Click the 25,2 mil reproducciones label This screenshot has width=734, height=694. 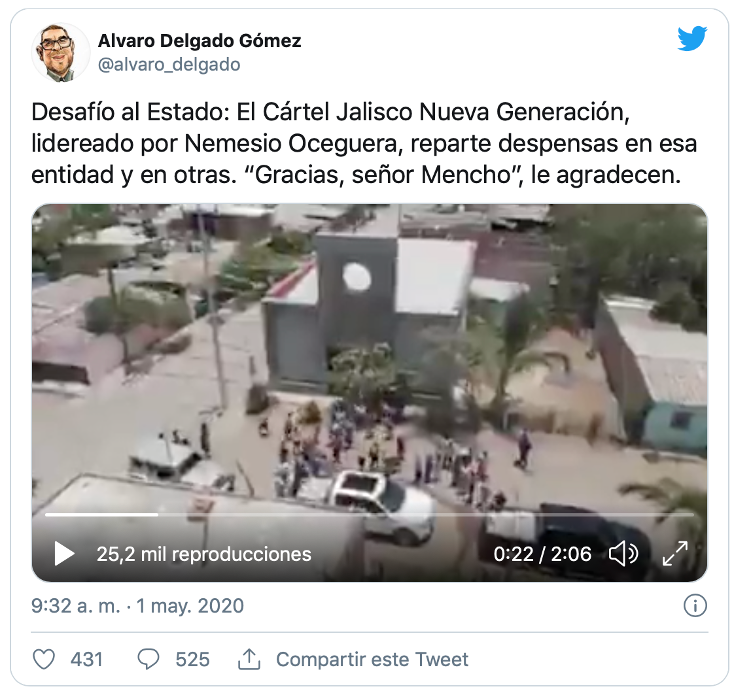point(204,554)
